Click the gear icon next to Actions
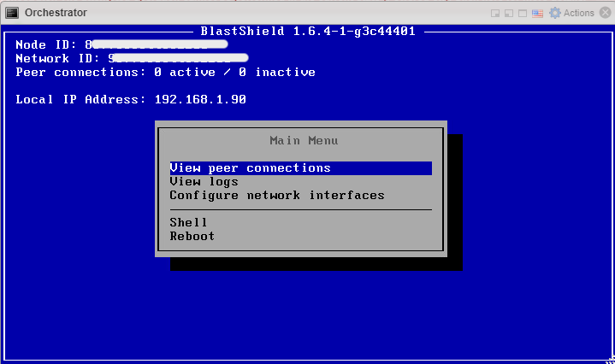 (x=555, y=13)
